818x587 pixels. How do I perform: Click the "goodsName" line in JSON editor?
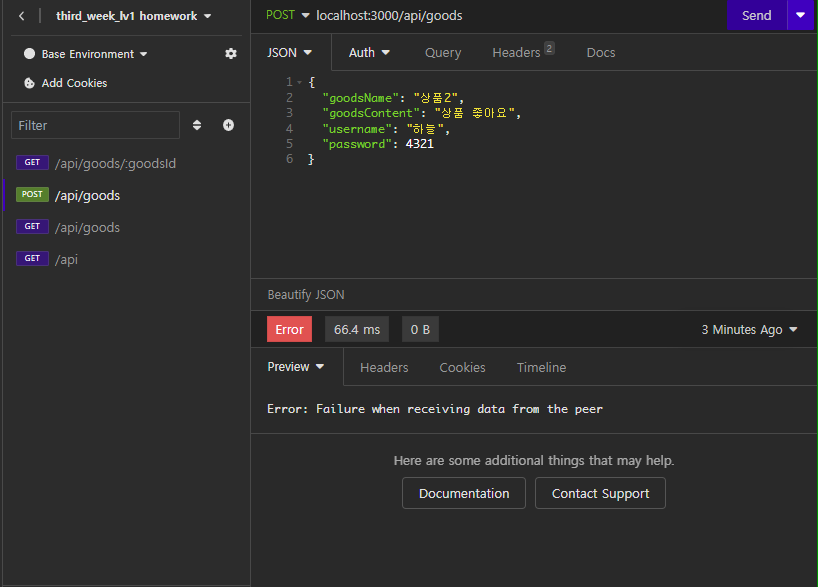tap(393, 98)
